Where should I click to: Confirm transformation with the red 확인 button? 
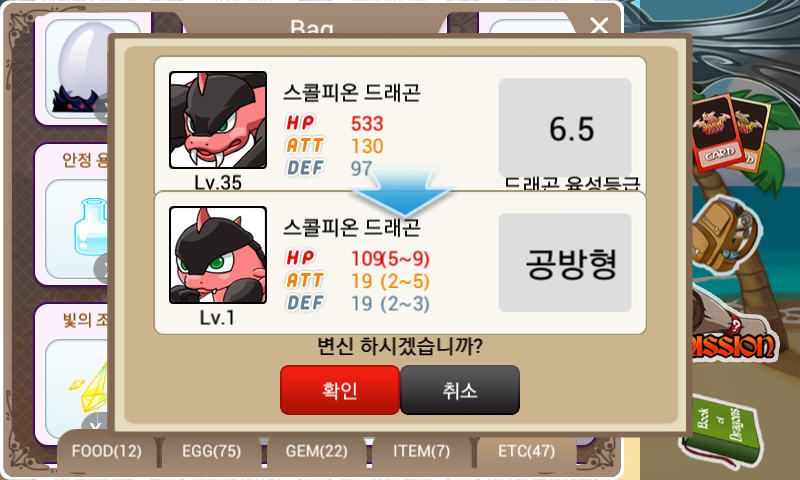pyautogui.click(x=340, y=390)
